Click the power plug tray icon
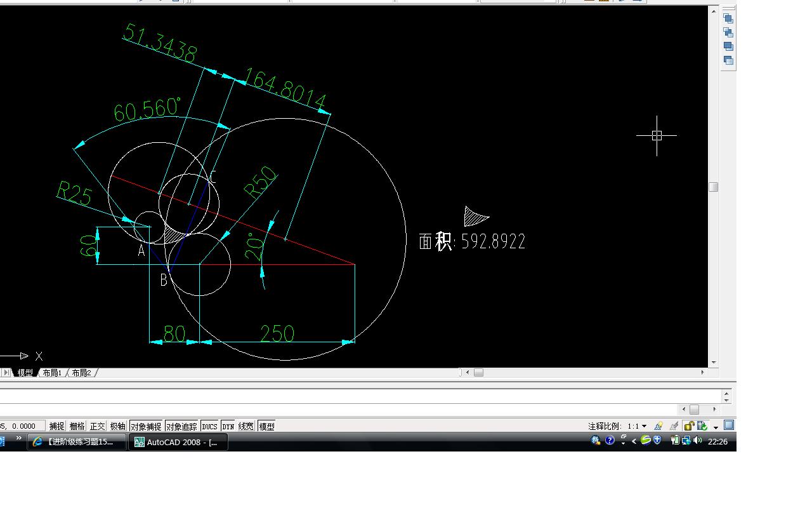Viewport: 812px width, 508px height. (676, 440)
